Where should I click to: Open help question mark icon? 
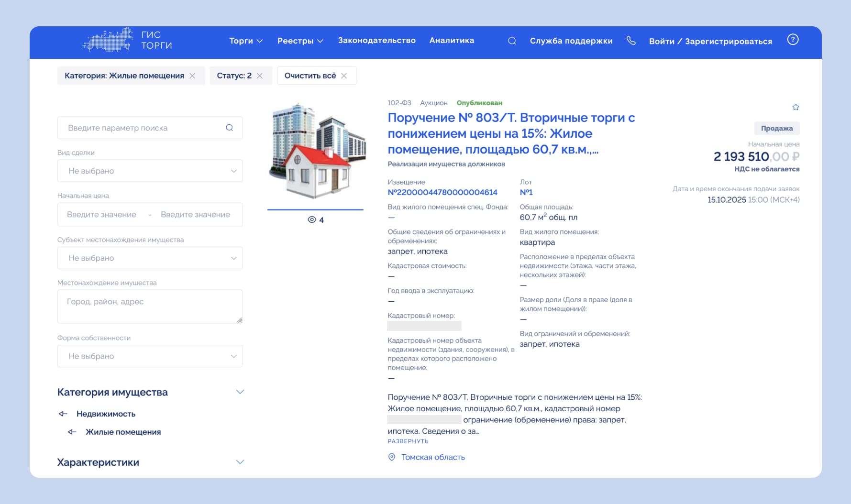[x=793, y=40]
